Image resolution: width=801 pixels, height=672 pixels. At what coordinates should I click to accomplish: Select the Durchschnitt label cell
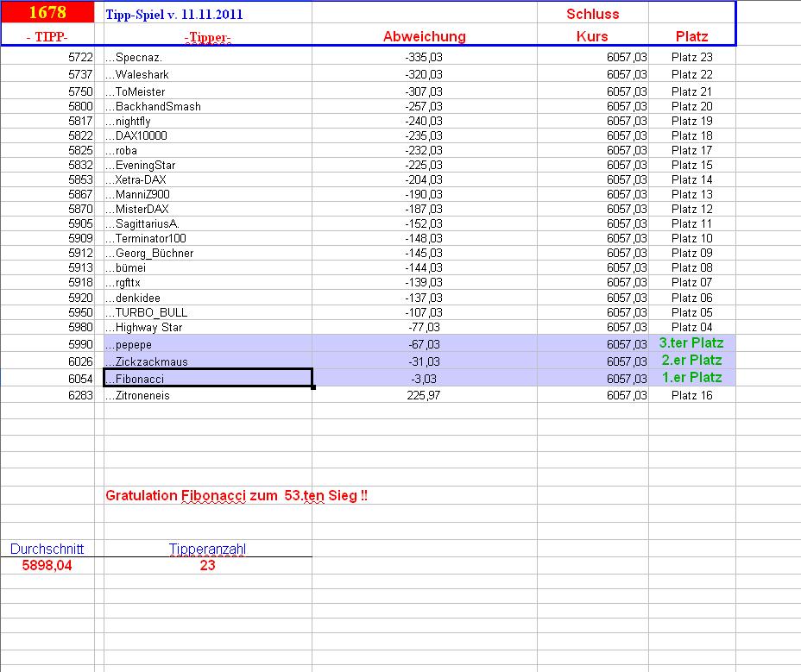click(47, 549)
